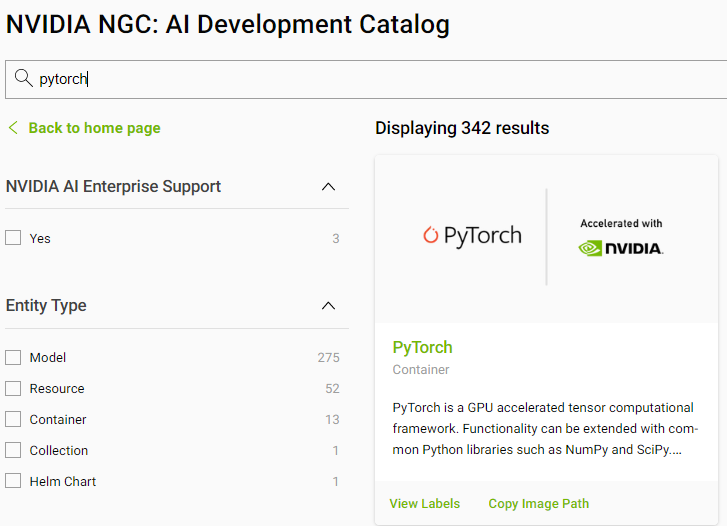Open the PyTorch card banner image
The image size is (727, 526).
[546, 239]
